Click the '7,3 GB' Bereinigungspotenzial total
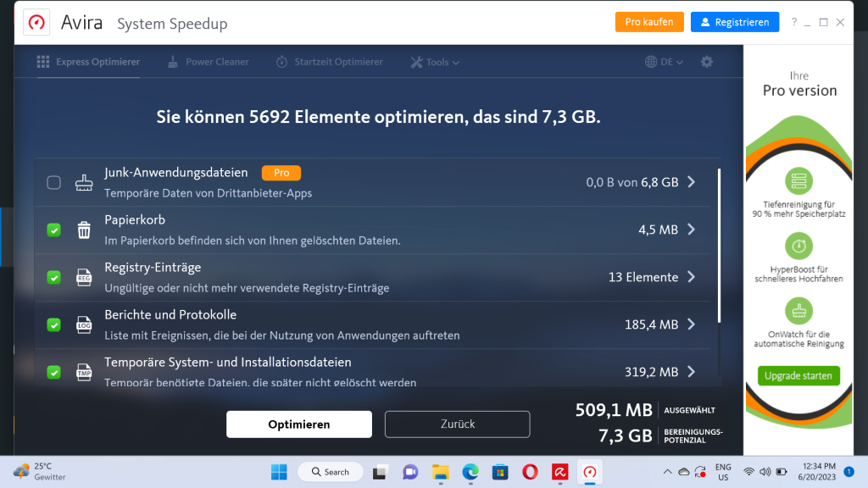868x488 pixels. click(626, 436)
